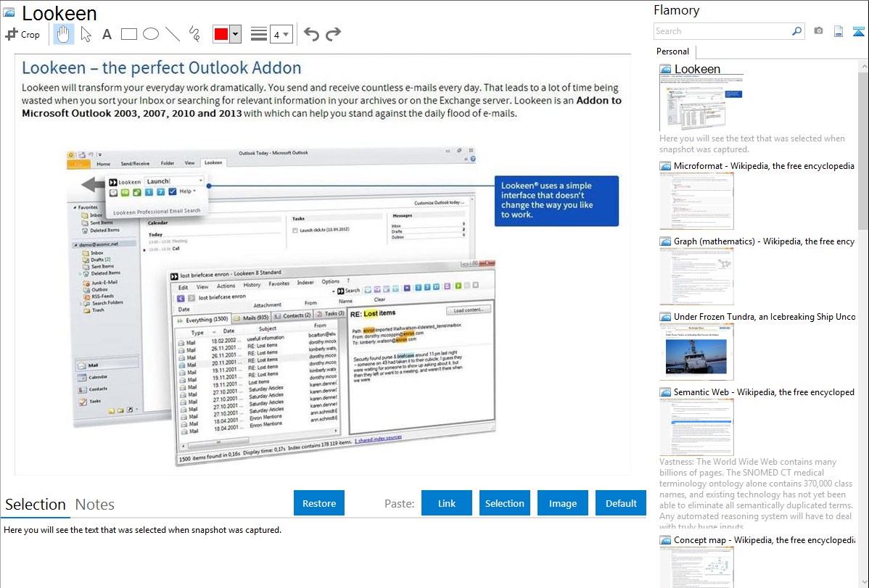The image size is (869, 588).
Task: Click the Semantic Web snapshot icon
Action: click(x=665, y=392)
